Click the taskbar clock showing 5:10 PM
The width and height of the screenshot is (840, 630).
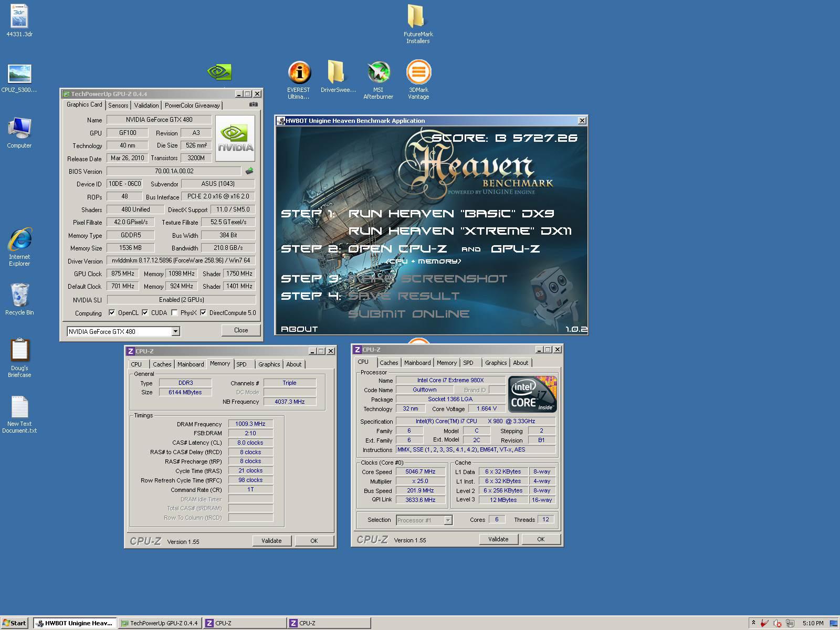click(813, 623)
